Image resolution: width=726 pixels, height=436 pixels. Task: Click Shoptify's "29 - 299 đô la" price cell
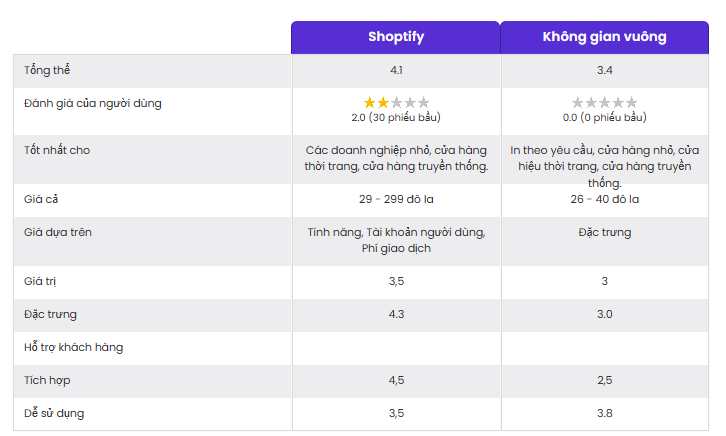click(396, 199)
